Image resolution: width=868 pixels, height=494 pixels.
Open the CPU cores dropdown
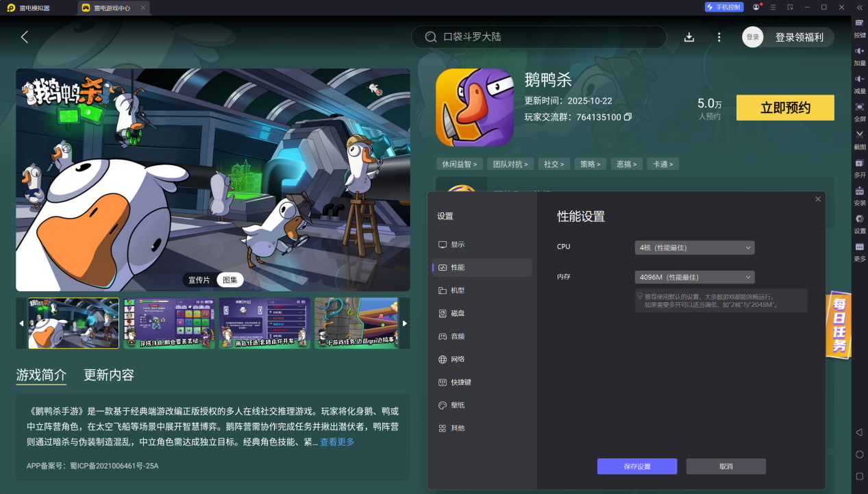694,247
